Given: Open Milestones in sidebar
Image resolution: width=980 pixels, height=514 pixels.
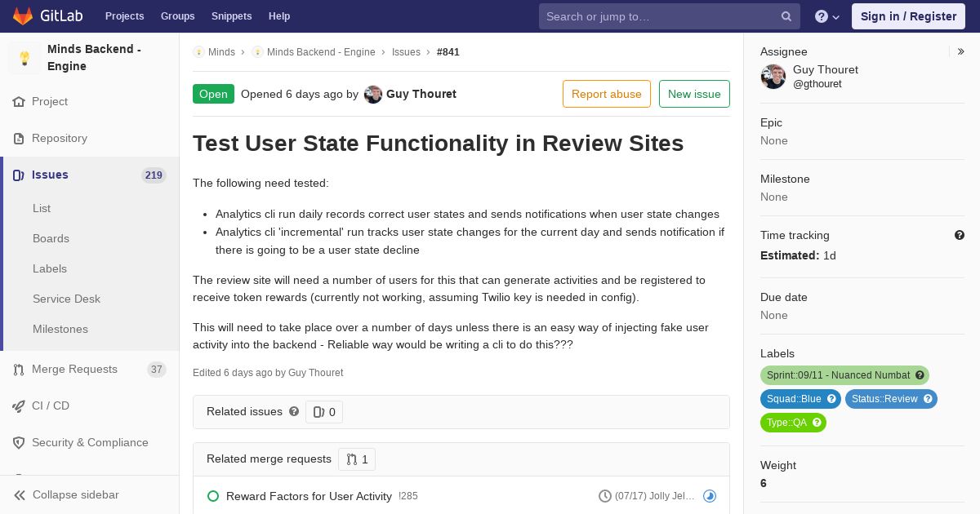Looking at the screenshot, I should coord(60,330).
